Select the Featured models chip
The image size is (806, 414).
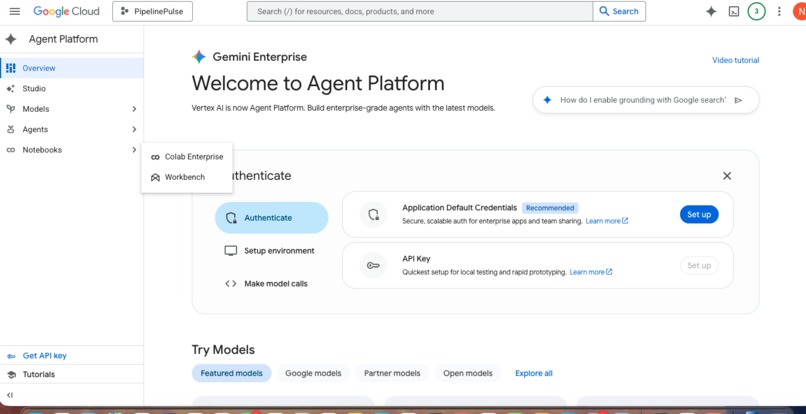pos(231,373)
